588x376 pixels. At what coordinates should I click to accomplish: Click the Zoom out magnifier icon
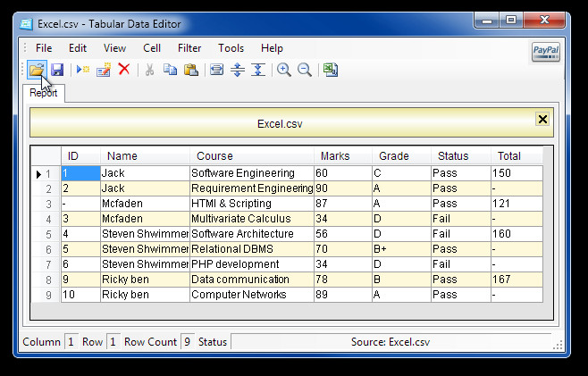point(305,70)
